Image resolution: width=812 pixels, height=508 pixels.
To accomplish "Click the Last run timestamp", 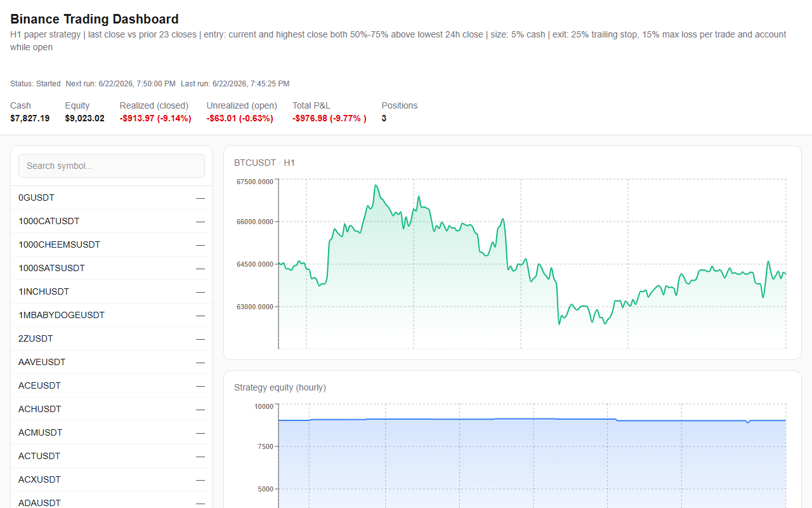I will (235, 84).
